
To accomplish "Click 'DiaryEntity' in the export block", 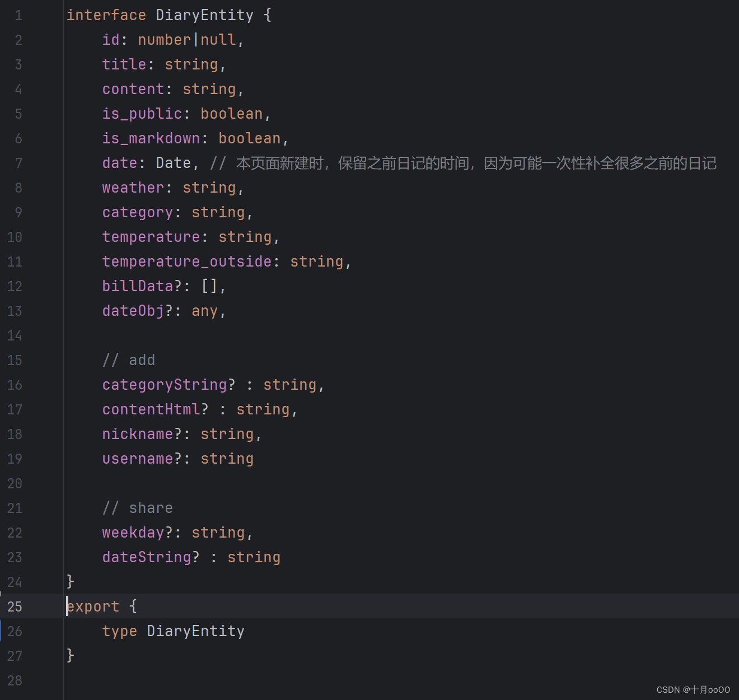I will (x=196, y=631).
